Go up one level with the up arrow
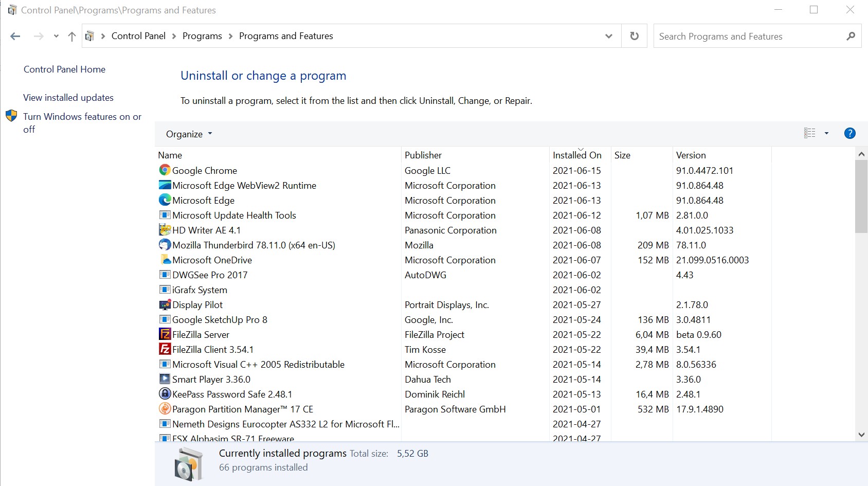The image size is (868, 486). [72, 36]
